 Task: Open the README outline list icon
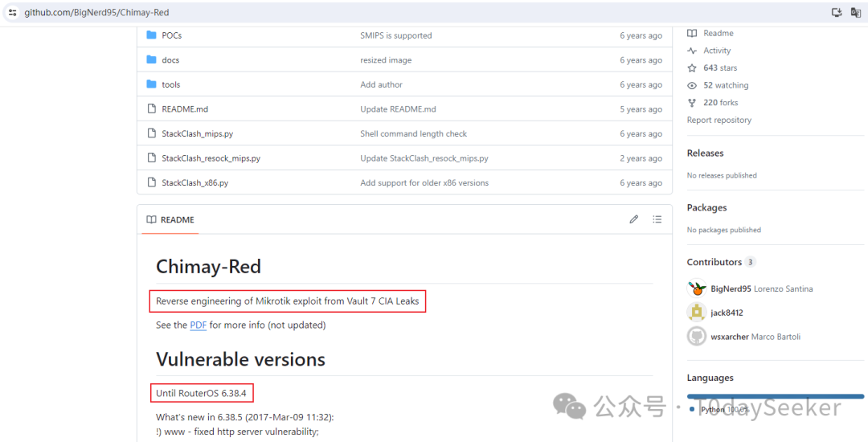coord(657,219)
